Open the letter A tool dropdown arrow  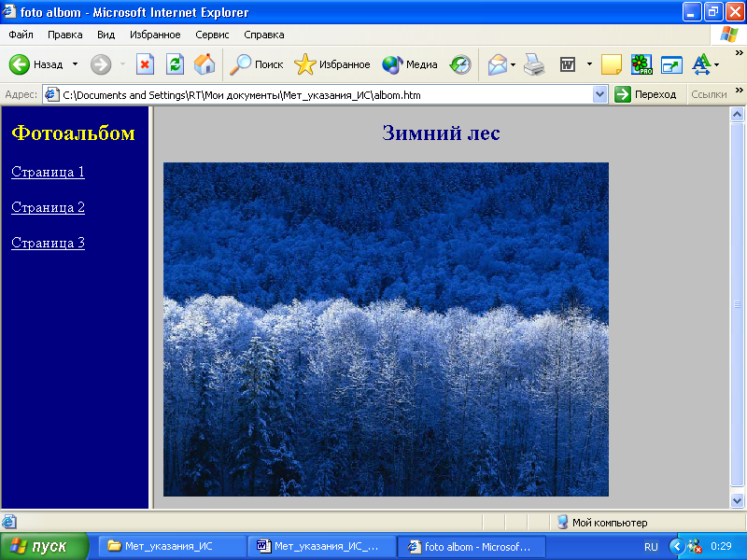pos(716,64)
